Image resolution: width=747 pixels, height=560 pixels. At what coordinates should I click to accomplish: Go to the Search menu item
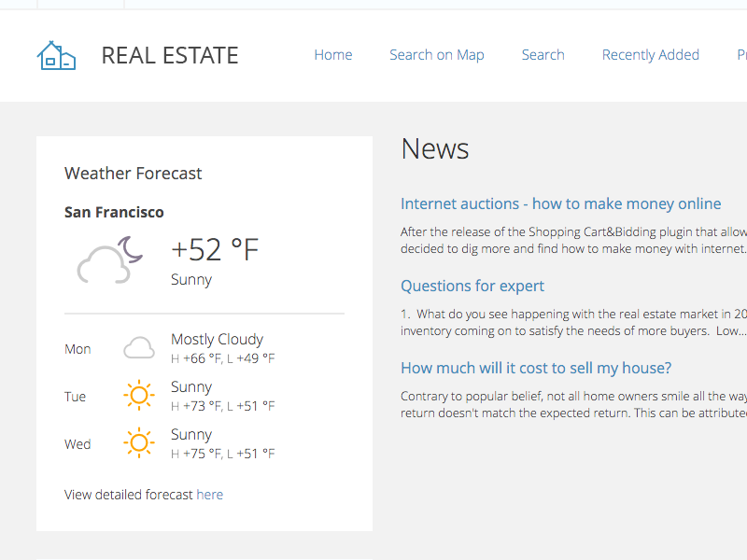[543, 55]
